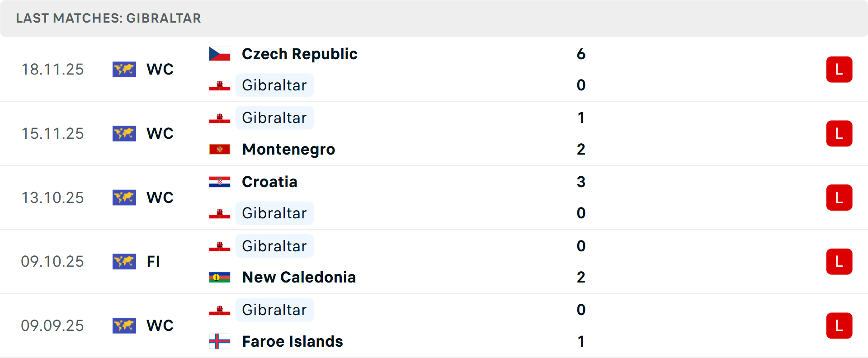
Task: Click the loss badge for New Caledonia match
Action: (x=839, y=261)
